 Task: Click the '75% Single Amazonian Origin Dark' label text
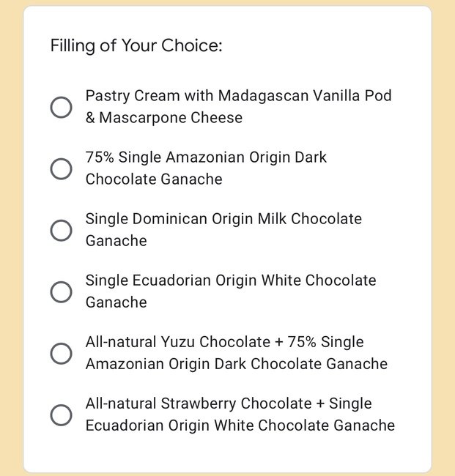pyautogui.click(x=206, y=158)
